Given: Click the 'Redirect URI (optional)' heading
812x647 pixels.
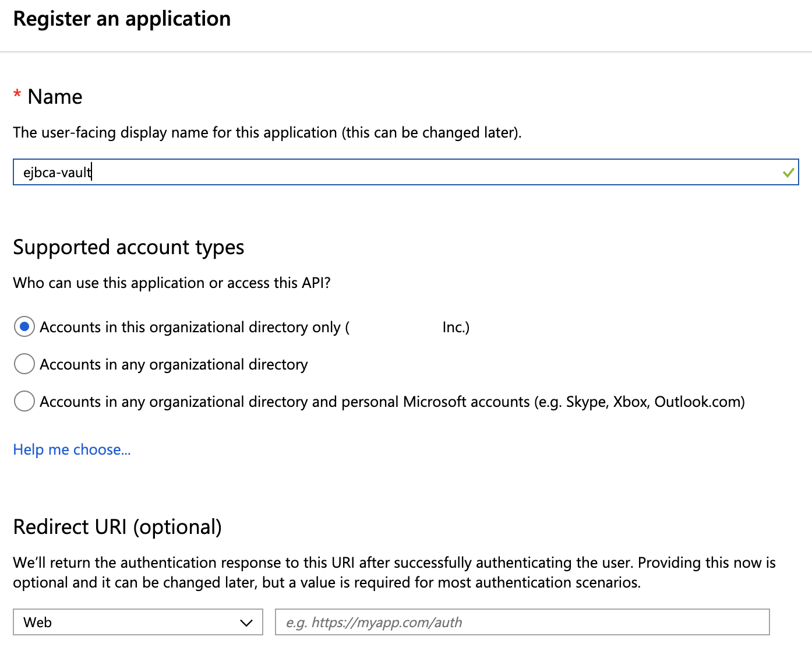Looking at the screenshot, I should 118,527.
